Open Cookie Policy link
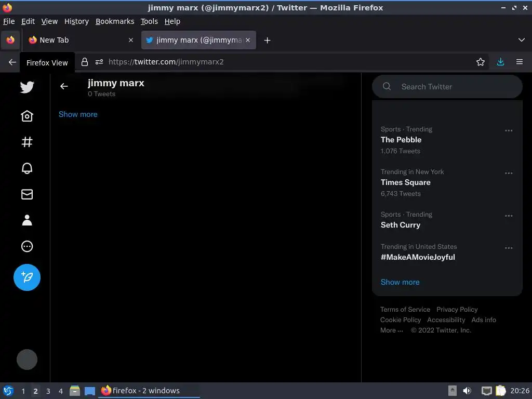Viewport: 532px width, 399px height. (x=401, y=320)
